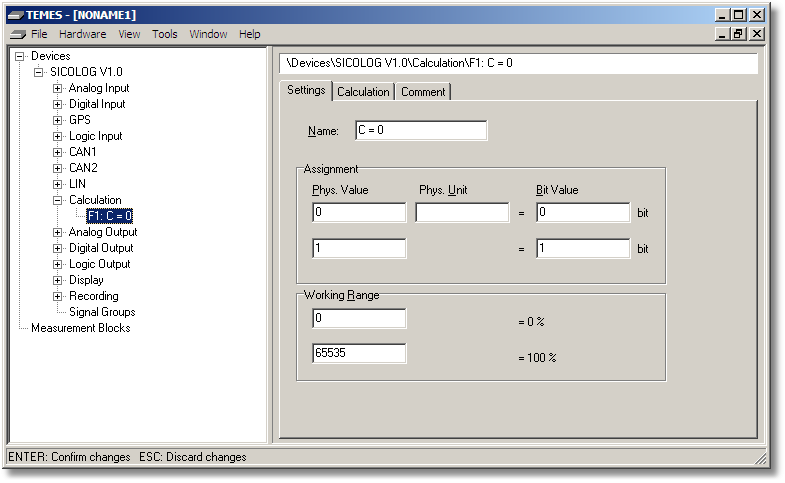This screenshot has height=483, width=785.
Task: Expand the Display node
Action: 58,280
